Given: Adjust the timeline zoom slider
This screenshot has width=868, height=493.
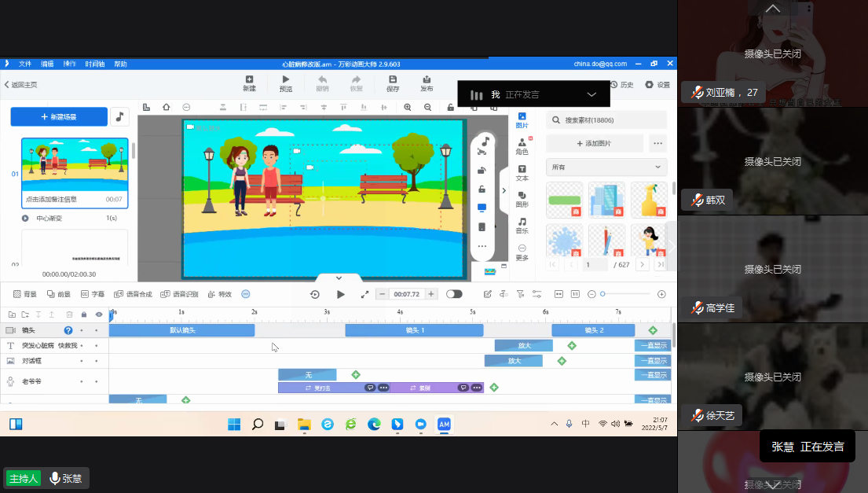Looking at the screenshot, I should [x=603, y=294].
